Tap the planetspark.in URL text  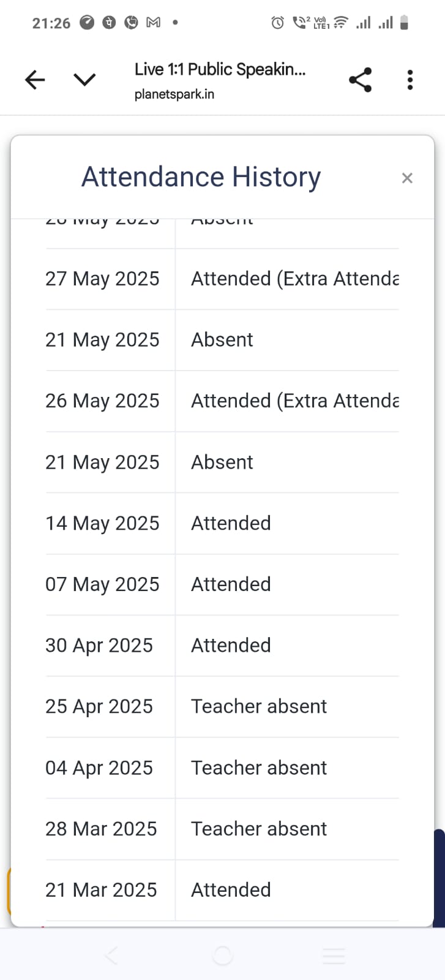(x=174, y=94)
